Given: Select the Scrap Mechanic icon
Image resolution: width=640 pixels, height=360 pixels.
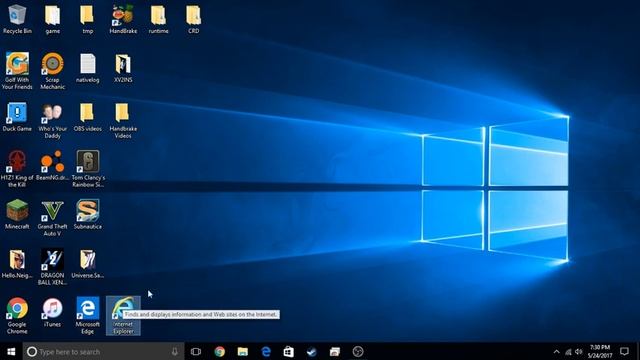Looking at the screenshot, I should click(x=52, y=71).
